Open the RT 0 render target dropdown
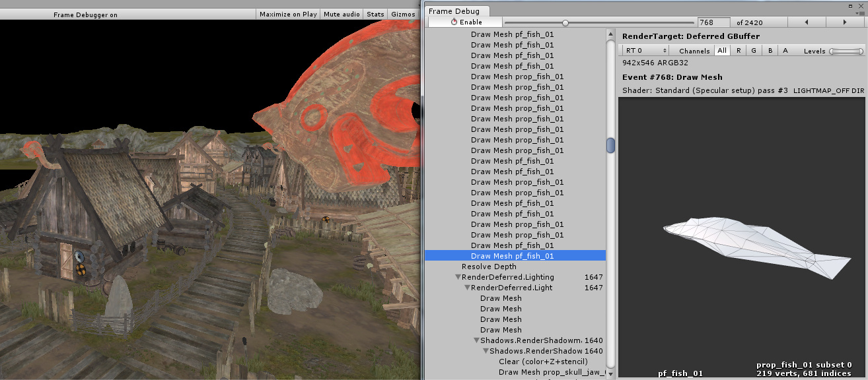This screenshot has width=868, height=380. coord(645,51)
